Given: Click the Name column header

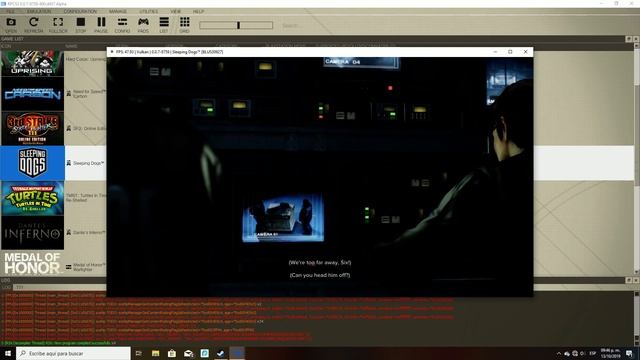Looking at the screenshot, I should click(x=71, y=46).
